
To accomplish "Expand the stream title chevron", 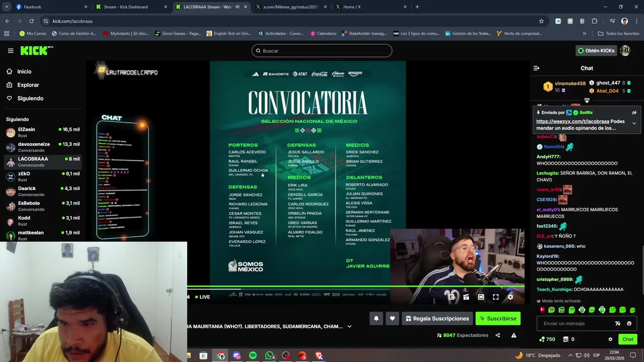I will point(350,326).
